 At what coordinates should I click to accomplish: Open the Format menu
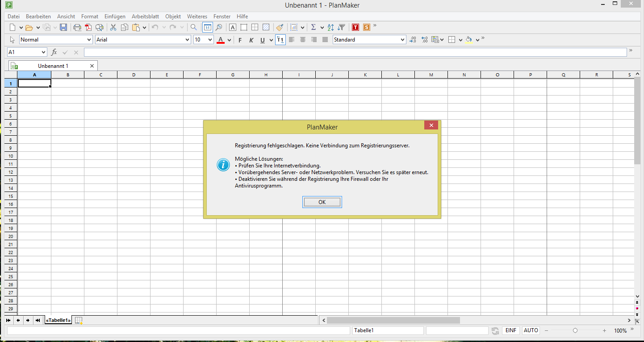pyautogui.click(x=90, y=17)
